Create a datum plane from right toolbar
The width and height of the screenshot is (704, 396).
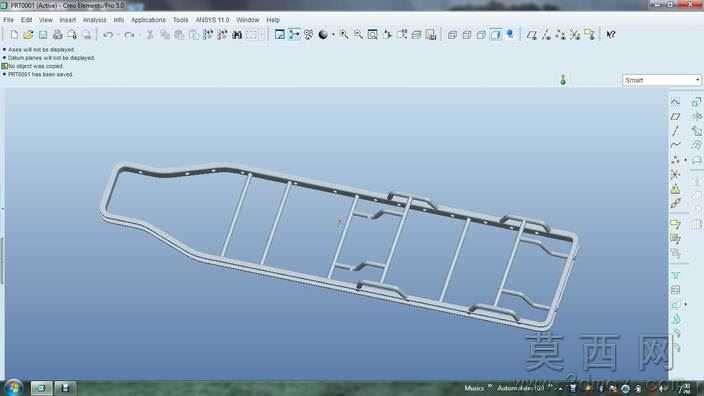675,117
